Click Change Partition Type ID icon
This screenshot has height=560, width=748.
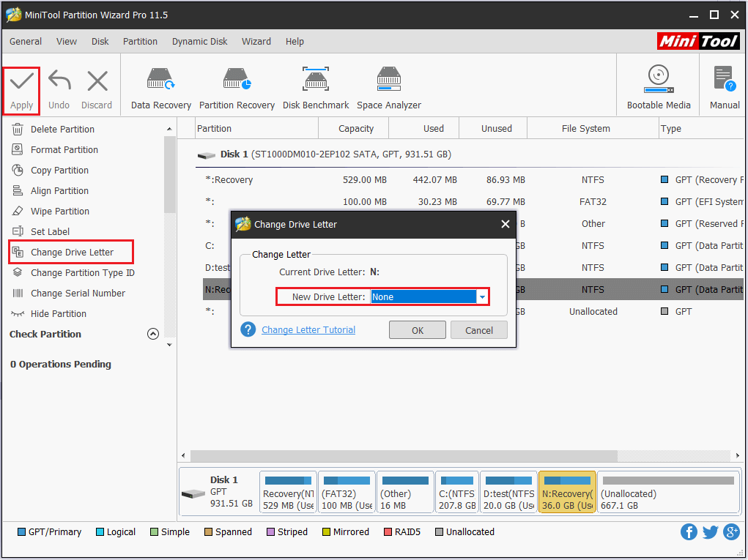coord(18,272)
